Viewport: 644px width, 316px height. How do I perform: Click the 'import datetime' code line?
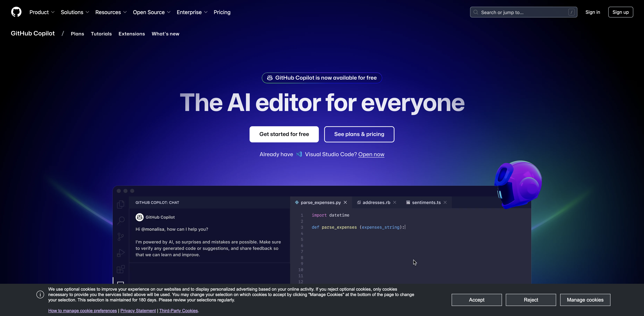tap(331, 215)
